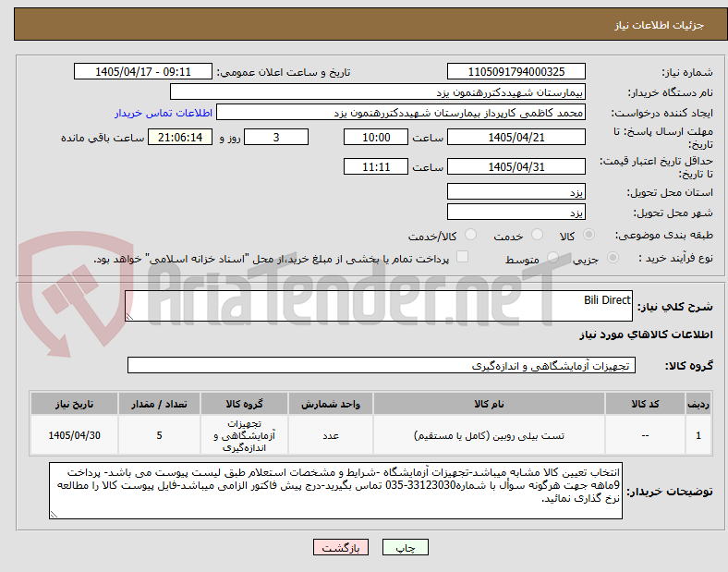Click the validity time field 11:11

376,166
